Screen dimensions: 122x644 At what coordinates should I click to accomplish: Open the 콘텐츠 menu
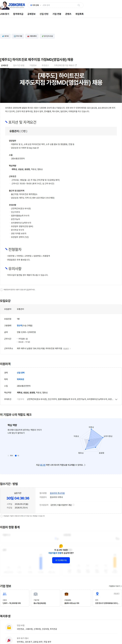coord(68,14)
